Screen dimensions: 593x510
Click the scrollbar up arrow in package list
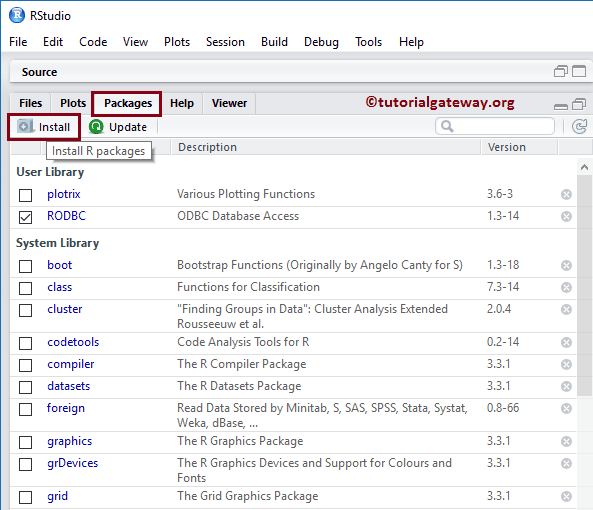584,167
